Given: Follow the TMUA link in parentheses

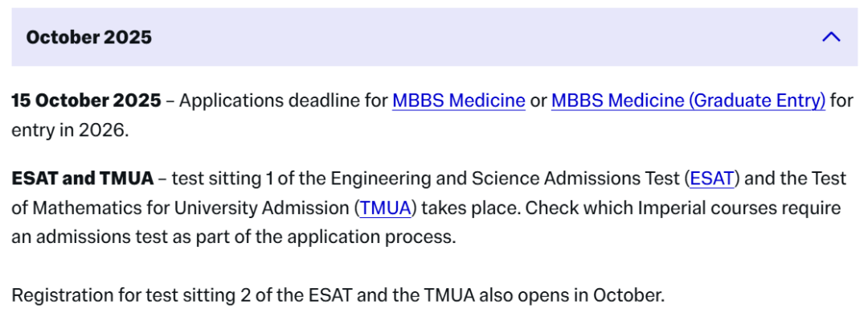Looking at the screenshot, I should (386, 208).
